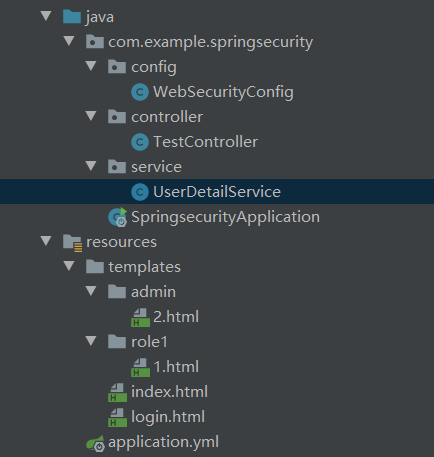
Task: Collapse the role1 folder arrow
Action: [91, 341]
